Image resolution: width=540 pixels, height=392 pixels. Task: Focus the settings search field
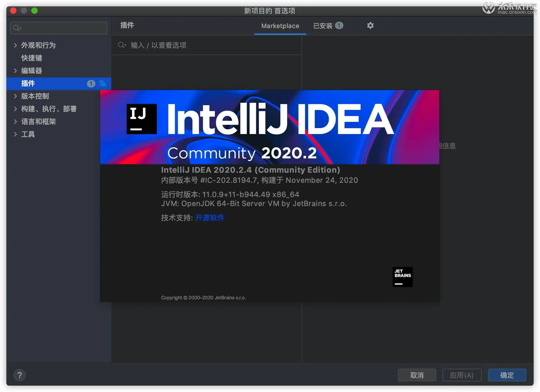(58, 28)
